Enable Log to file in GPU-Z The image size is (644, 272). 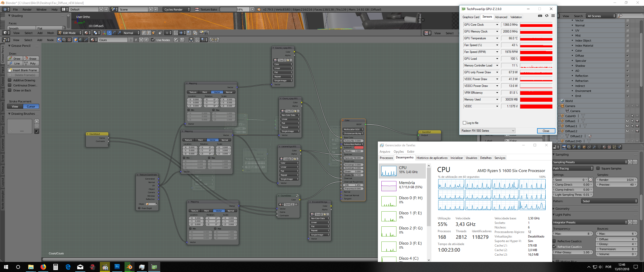tap(464, 123)
